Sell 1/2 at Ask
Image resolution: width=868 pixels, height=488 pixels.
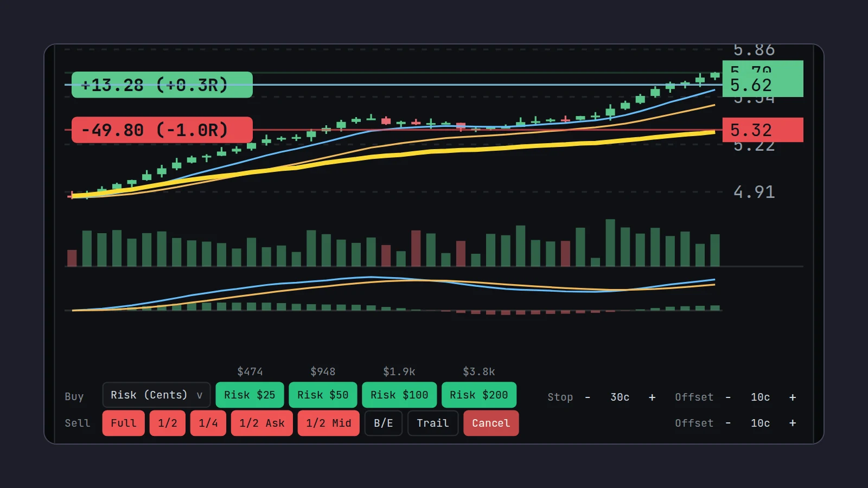coord(262,423)
